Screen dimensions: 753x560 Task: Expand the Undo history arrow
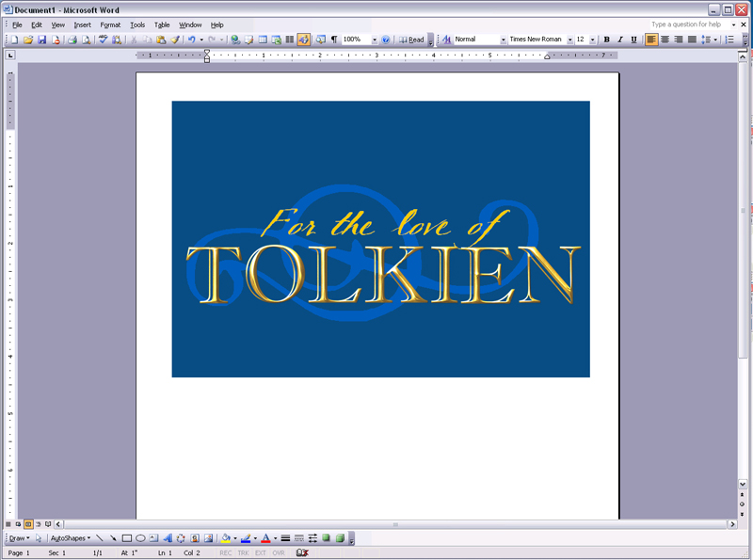click(x=201, y=40)
